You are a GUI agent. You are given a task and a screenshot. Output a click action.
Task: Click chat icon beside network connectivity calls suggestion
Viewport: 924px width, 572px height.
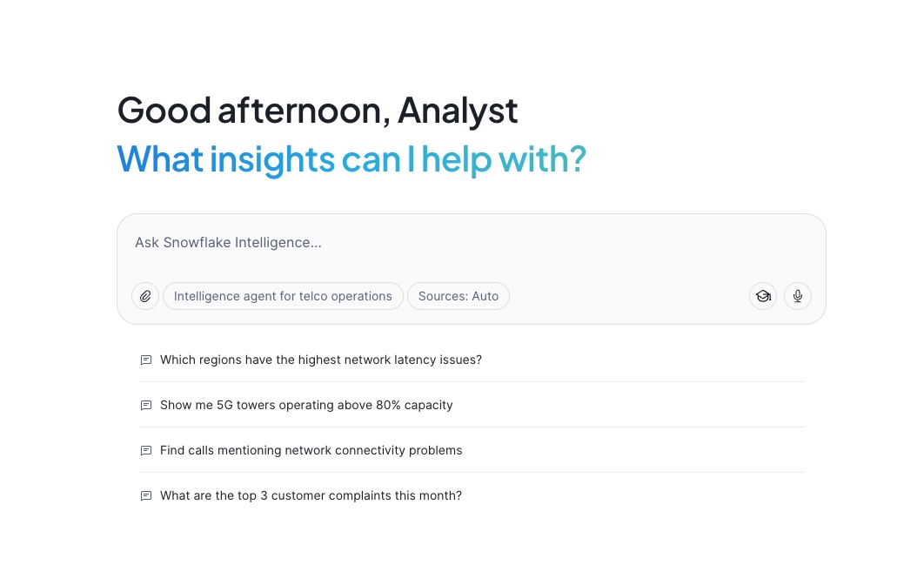146,450
